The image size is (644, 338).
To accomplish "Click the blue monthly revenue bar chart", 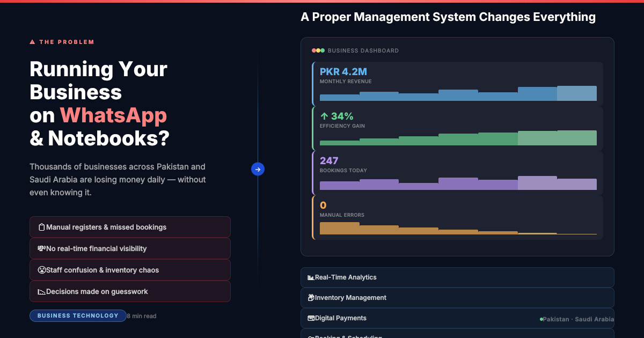I will [x=458, y=93].
